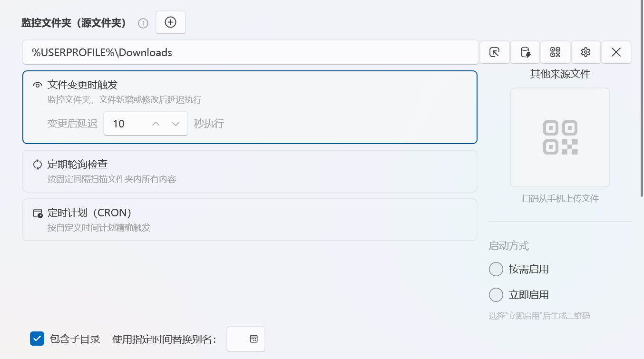Add another monitored source folder with plus button
Screen dimensions: 644x359
pos(170,22)
